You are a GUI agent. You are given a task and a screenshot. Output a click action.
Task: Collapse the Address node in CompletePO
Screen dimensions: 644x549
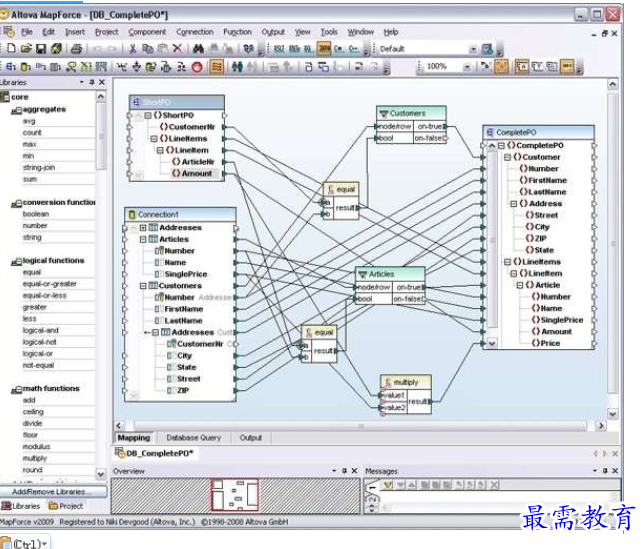[513, 204]
